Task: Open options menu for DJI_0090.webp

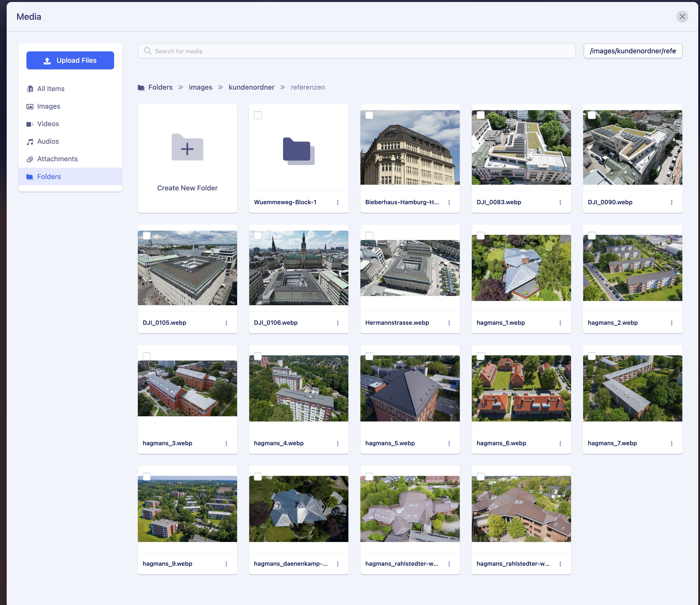Action: pos(671,202)
